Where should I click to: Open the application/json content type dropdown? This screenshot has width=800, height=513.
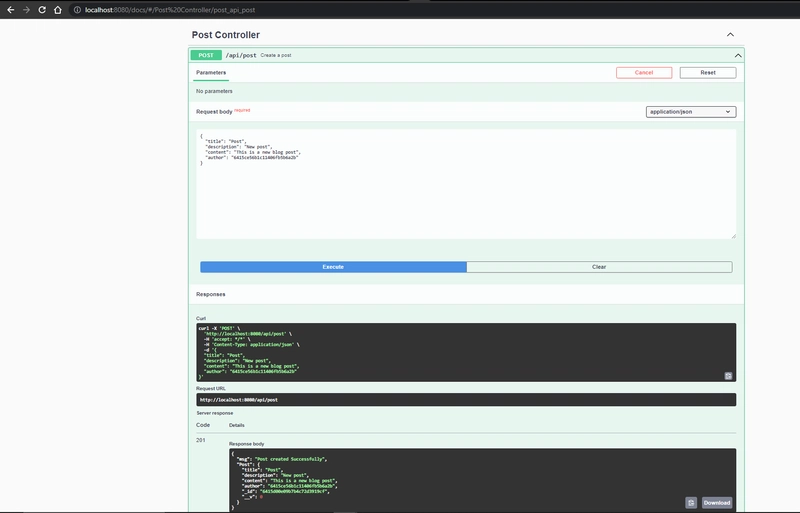(x=691, y=112)
